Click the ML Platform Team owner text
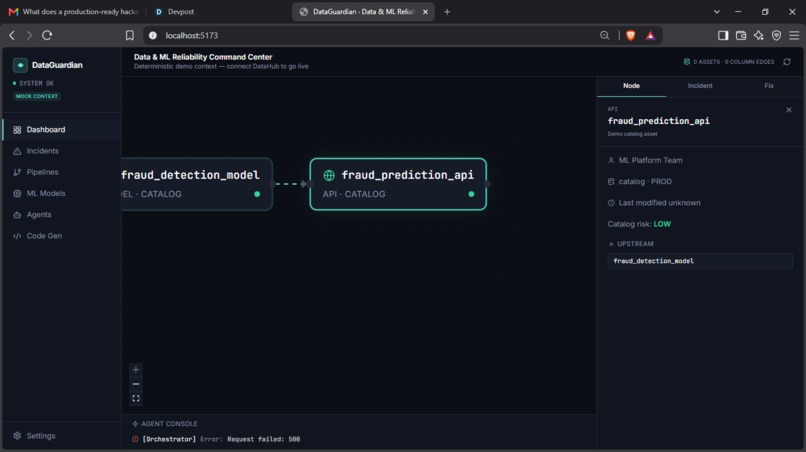Screen dimensions: 806x452 (650, 160)
